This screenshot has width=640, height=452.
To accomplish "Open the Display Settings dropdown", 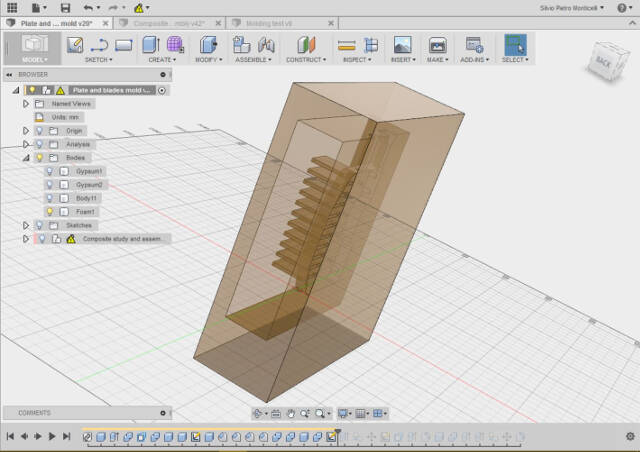I will pyautogui.click(x=345, y=414).
